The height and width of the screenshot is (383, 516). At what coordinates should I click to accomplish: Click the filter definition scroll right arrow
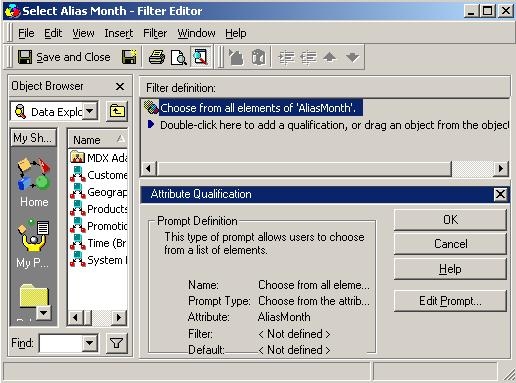pyautogui.click(x=501, y=169)
